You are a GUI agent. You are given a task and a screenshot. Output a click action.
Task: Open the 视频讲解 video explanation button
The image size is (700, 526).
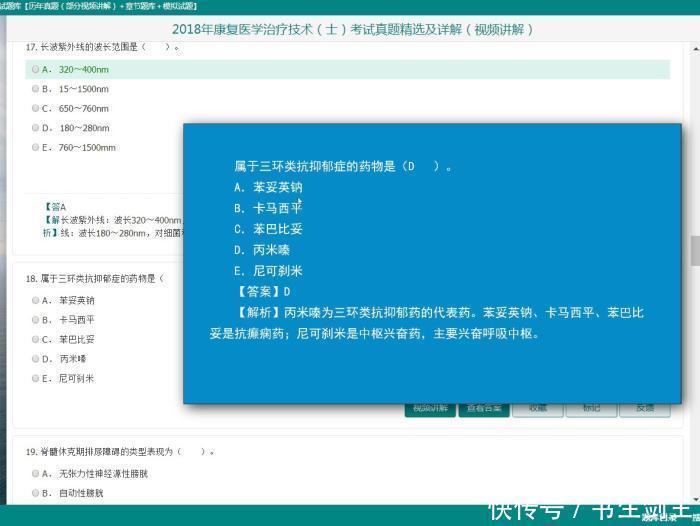pyautogui.click(x=429, y=408)
